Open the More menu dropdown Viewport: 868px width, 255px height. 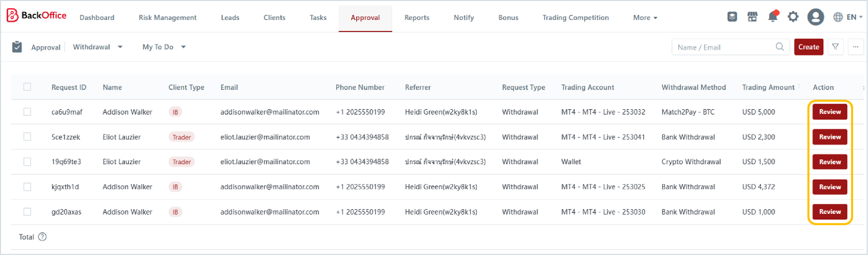(x=645, y=18)
